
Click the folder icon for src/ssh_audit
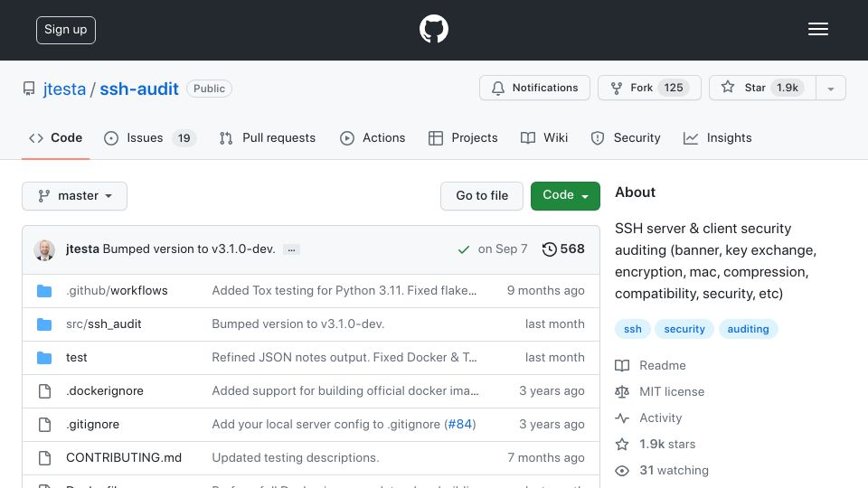pyautogui.click(x=44, y=324)
